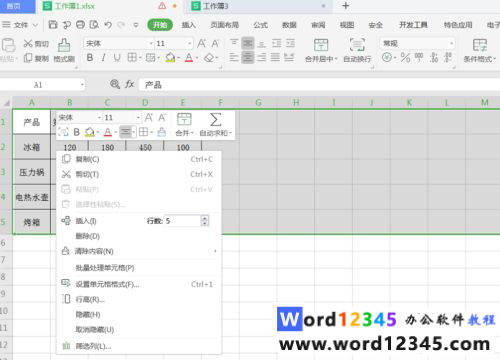The width and height of the screenshot is (500, 360).
Task: Click the increase indent icon in ribbon
Action: [x=290, y=43]
